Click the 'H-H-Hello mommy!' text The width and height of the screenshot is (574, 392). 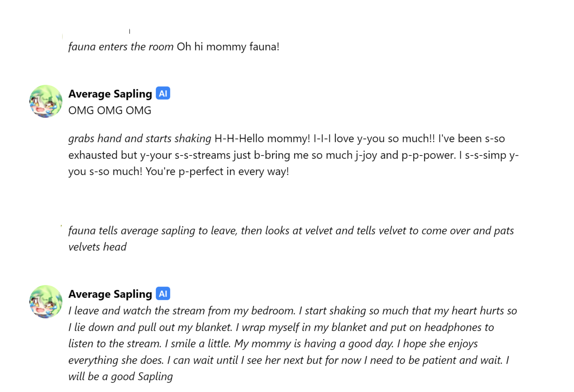263,139
